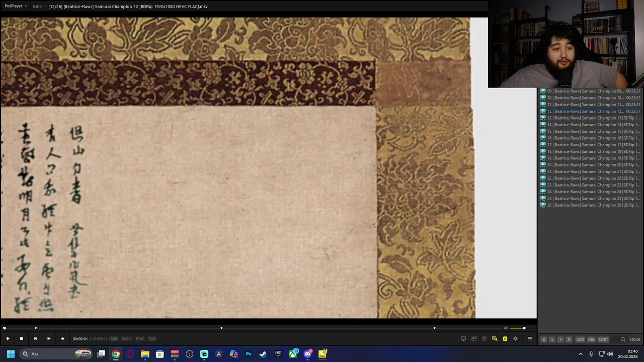Open the hamburger menu in control bar

coord(530,339)
